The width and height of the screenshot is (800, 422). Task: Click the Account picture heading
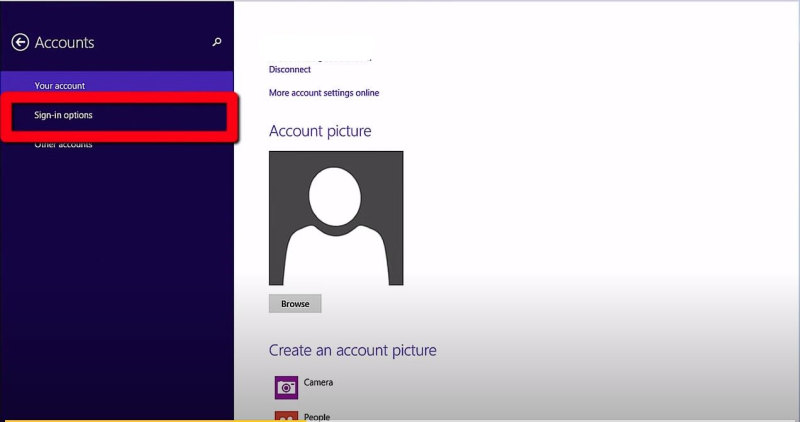pyautogui.click(x=320, y=131)
